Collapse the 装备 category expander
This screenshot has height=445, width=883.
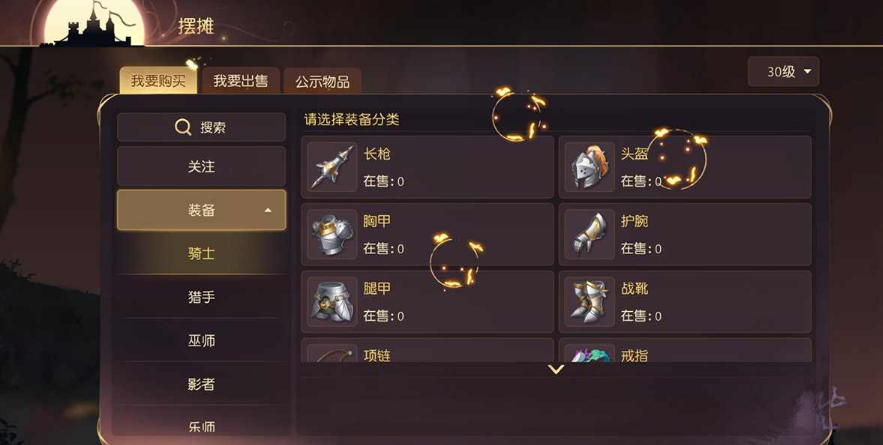pos(268,210)
